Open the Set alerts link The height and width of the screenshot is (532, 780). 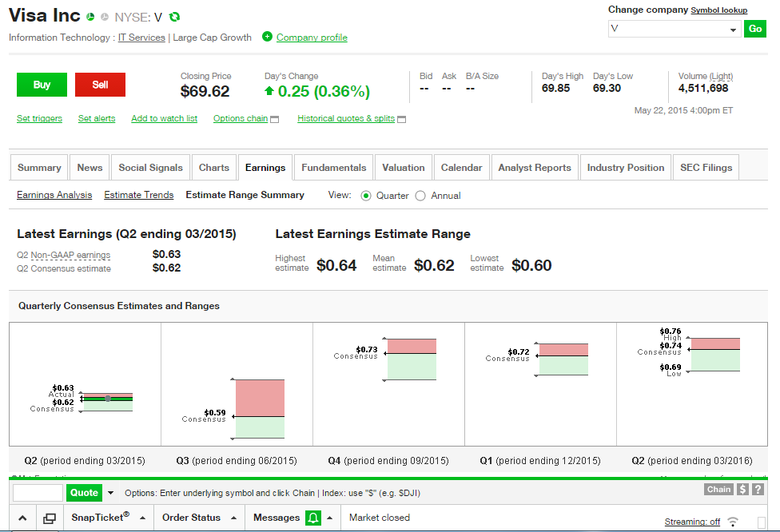coord(97,118)
